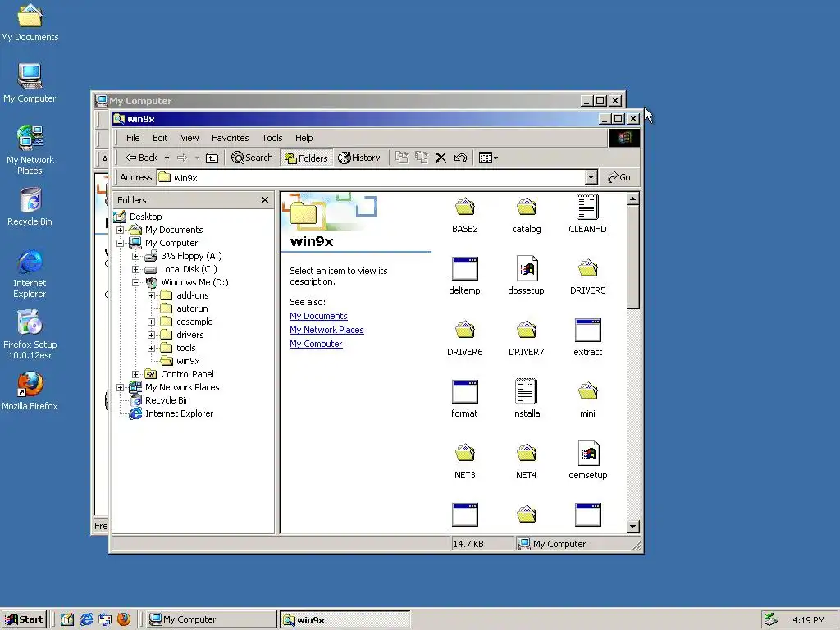Click the Delete (X) toolbar icon
Viewport: 840px width, 630px height.
[x=441, y=157]
